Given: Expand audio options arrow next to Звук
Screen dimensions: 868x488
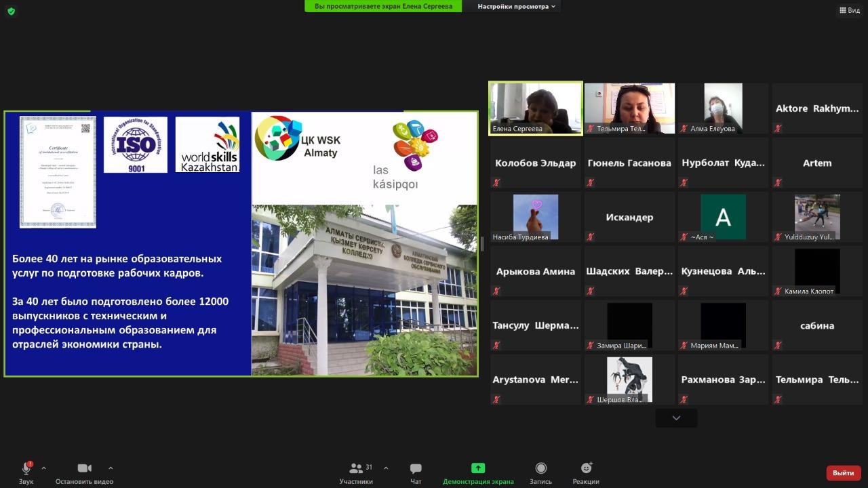Looking at the screenshot, I should (43, 468).
